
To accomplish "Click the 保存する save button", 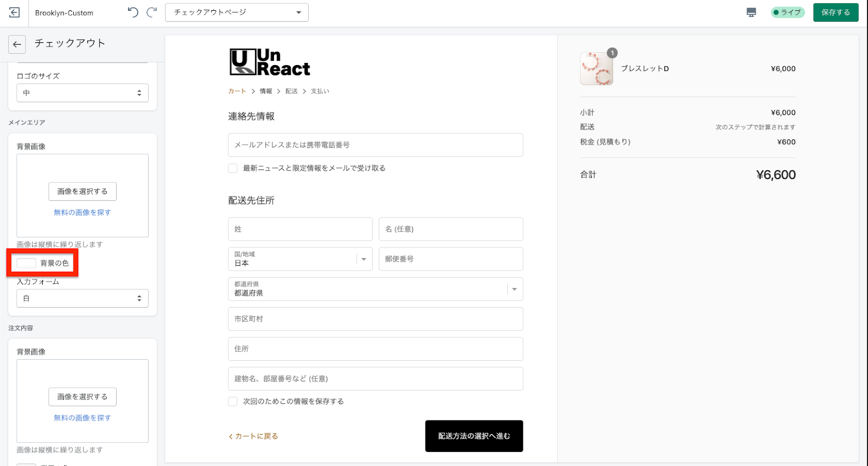I will tap(835, 12).
